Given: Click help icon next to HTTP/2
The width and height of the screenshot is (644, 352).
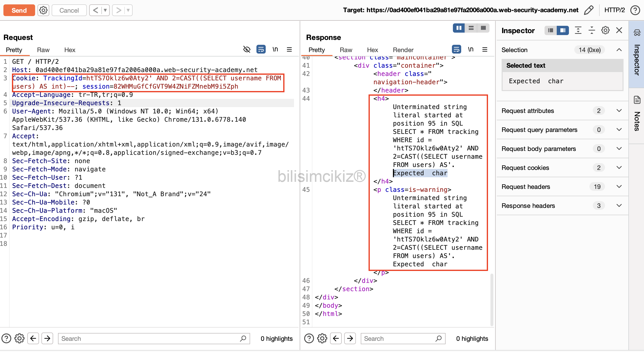Looking at the screenshot, I should [x=635, y=10].
